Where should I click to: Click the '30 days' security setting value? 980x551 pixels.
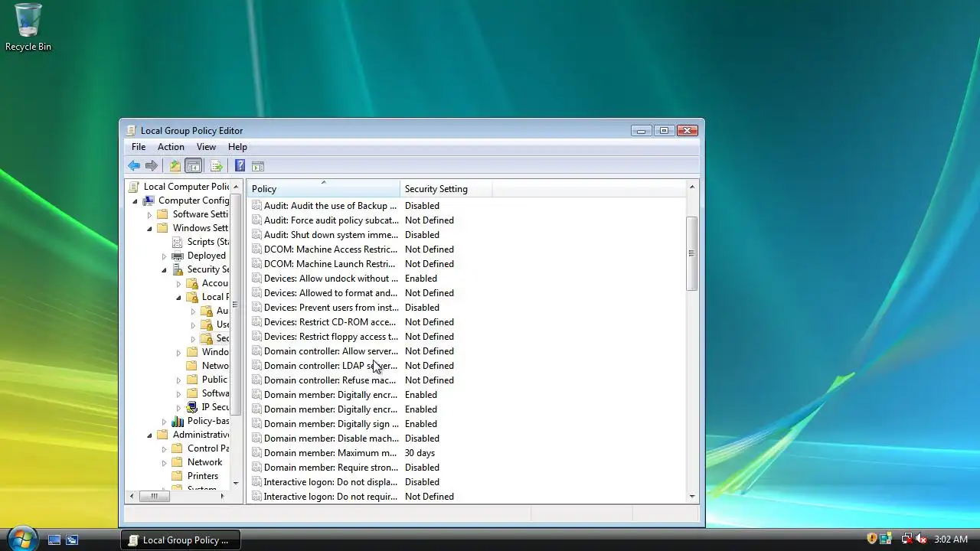click(x=420, y=453)
